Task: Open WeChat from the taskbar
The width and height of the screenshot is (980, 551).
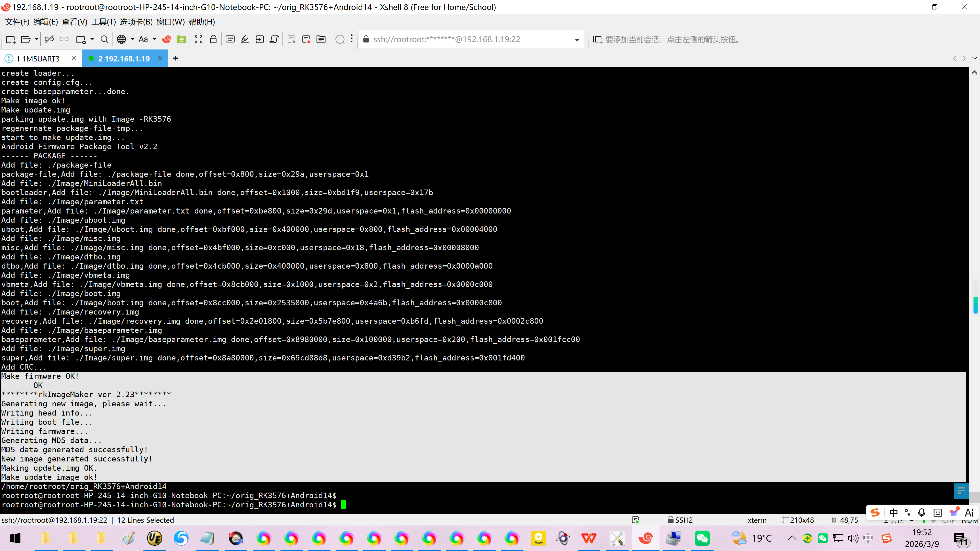Action: (x=702, y=538)
